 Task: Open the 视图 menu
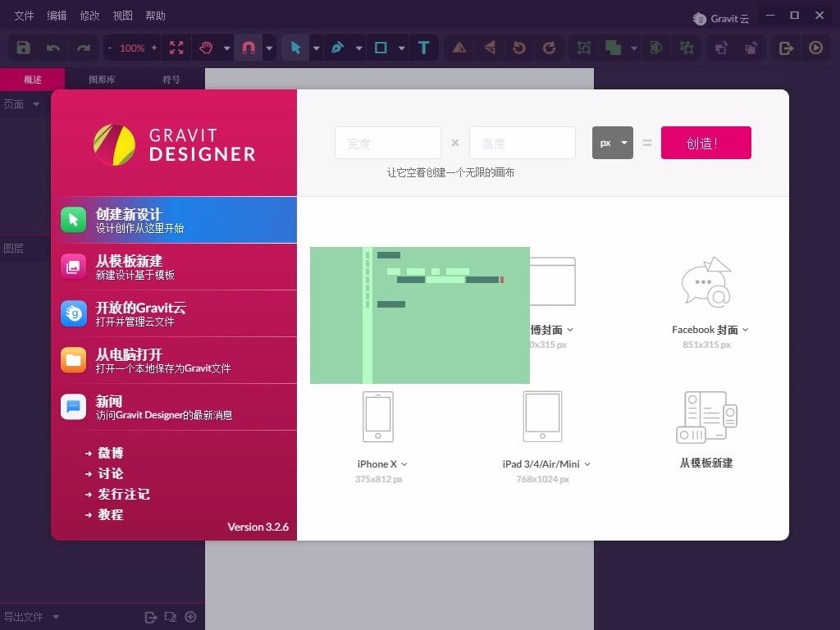(123, 16)
